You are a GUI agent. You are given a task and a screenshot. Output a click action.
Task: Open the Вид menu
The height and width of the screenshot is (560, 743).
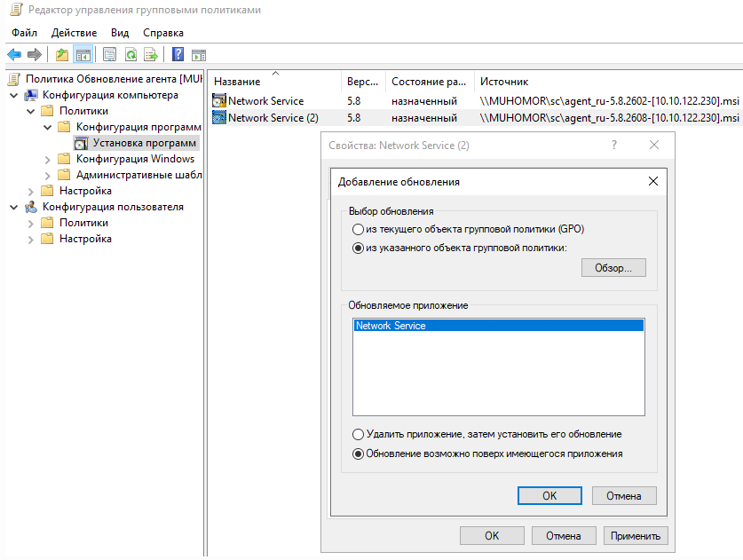point(120,33)
